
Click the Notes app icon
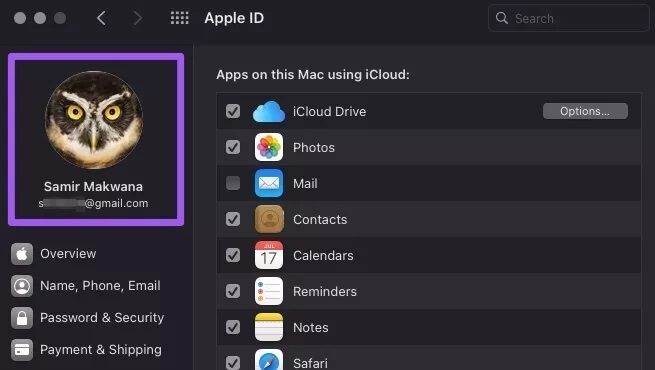click(x=269, y=327)
